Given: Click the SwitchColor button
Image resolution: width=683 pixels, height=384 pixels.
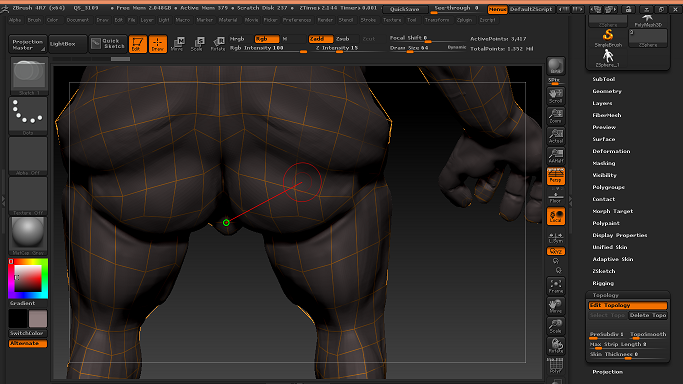Looking at the screenshot, I should click(x=28, y=333).
